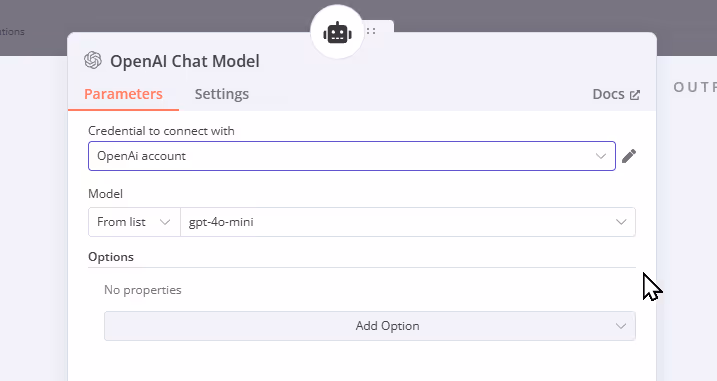Click the external-link arrow icon next to Docs
The image size is (717, 381).
tap(635, 95)
